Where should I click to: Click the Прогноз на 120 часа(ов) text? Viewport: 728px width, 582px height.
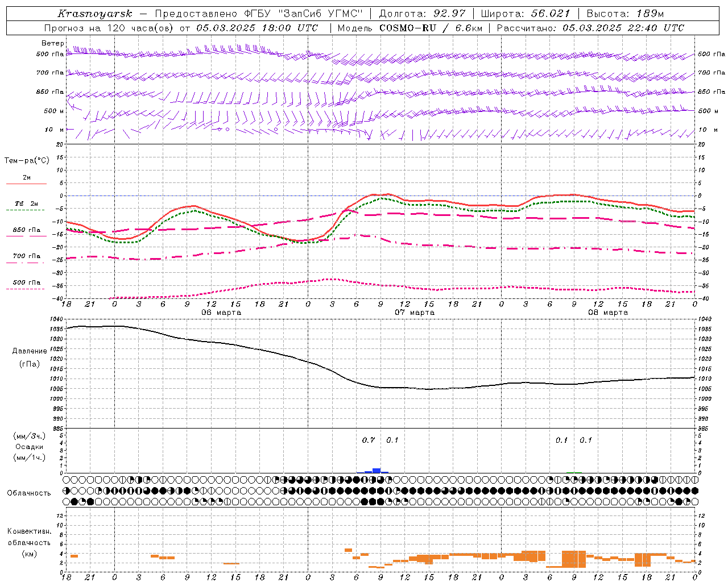110,28
